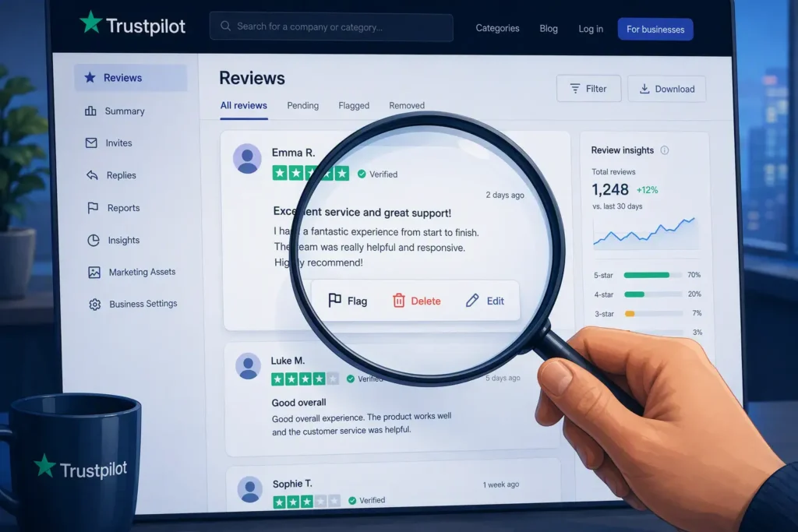
Task: Click the Marketing Assets image icon
Action: point(94,272)
